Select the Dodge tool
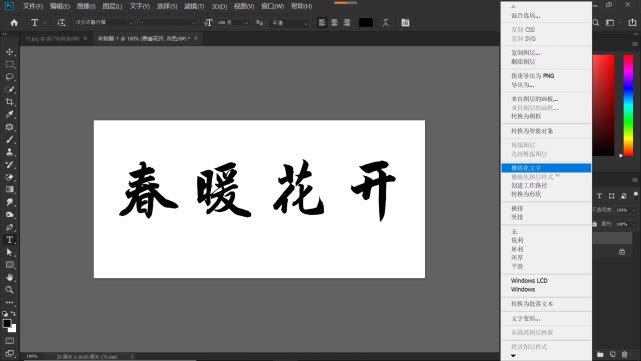This screenshot has height=361, width=641. click(x=9, y=215)
